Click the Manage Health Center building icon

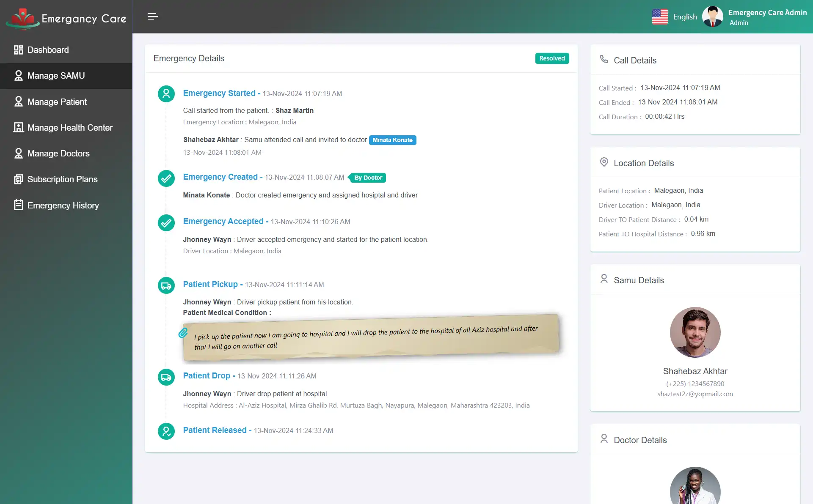[x=18, y=127]
